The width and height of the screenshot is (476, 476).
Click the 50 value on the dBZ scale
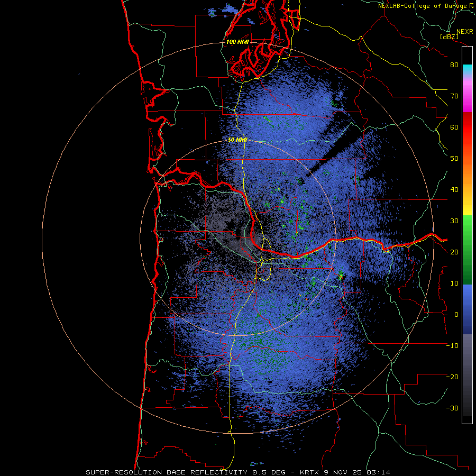454,159
